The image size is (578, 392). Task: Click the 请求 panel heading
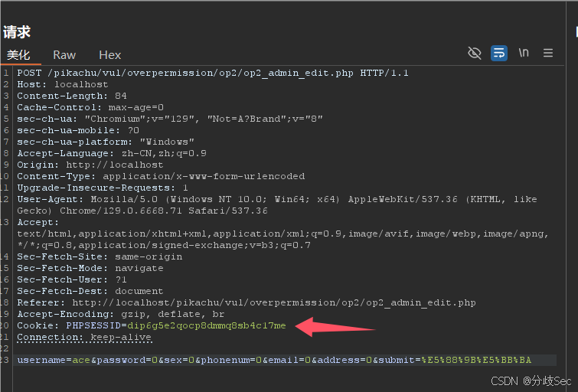tap(17, 31)
